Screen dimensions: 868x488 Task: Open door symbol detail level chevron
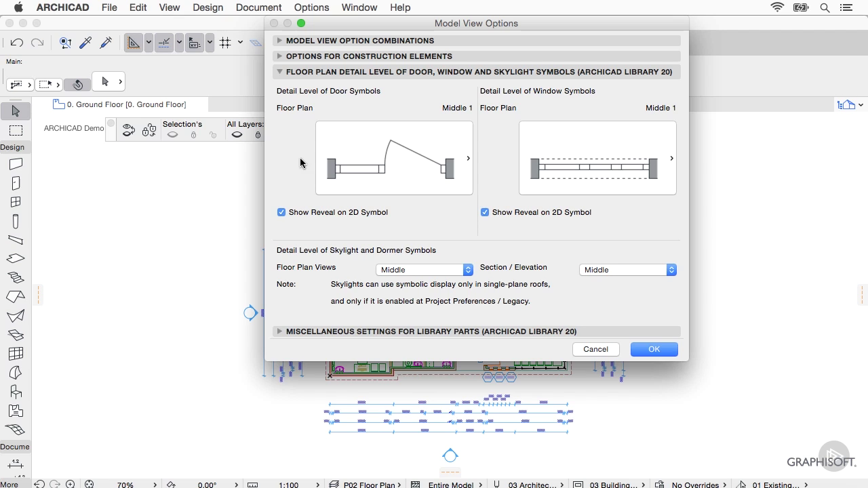(x=468, y=159)
